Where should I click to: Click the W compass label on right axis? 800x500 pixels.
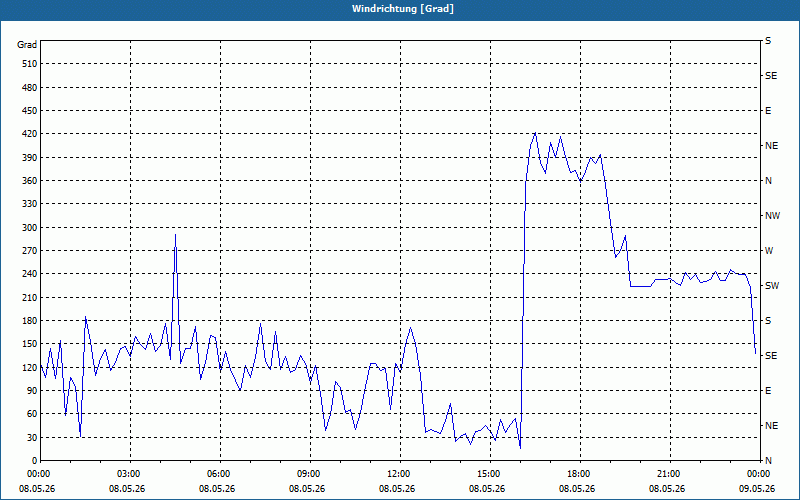click(769, 251)
